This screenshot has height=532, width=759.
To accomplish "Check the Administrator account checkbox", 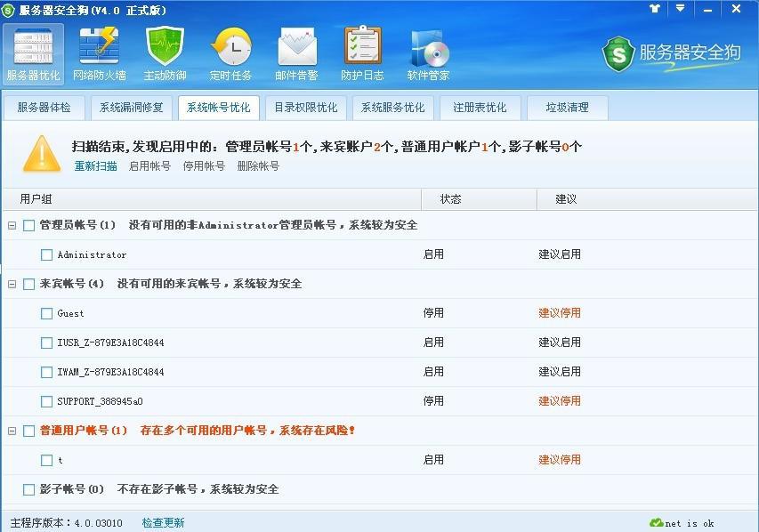I will click(x=45, y=254).
